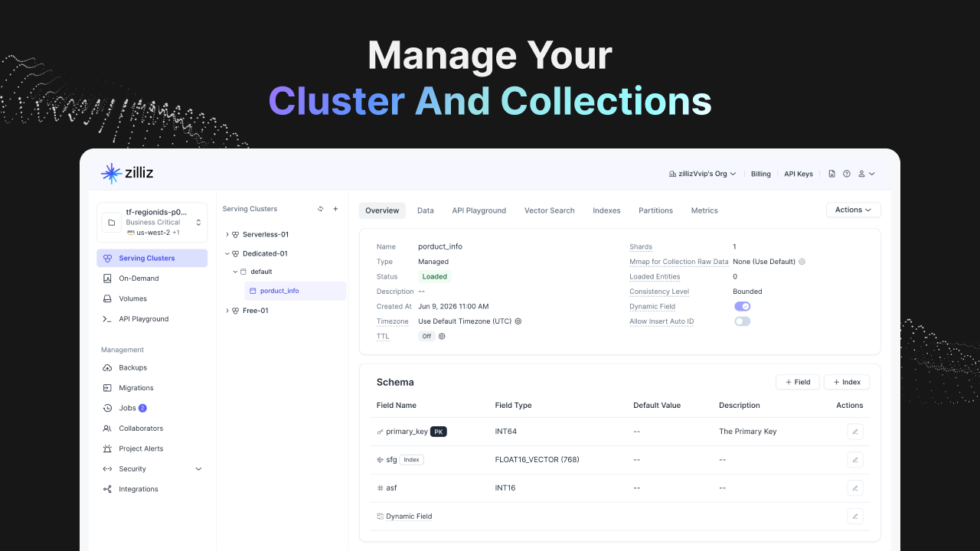
Task: Collapse the Dedicated-01 cluster tree node
Action: pos(227,253)
